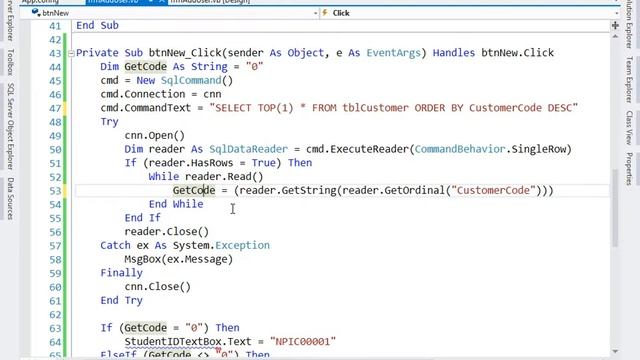
Task: Click 'SqlCommand' on line 45
Action: coord(191,80)
